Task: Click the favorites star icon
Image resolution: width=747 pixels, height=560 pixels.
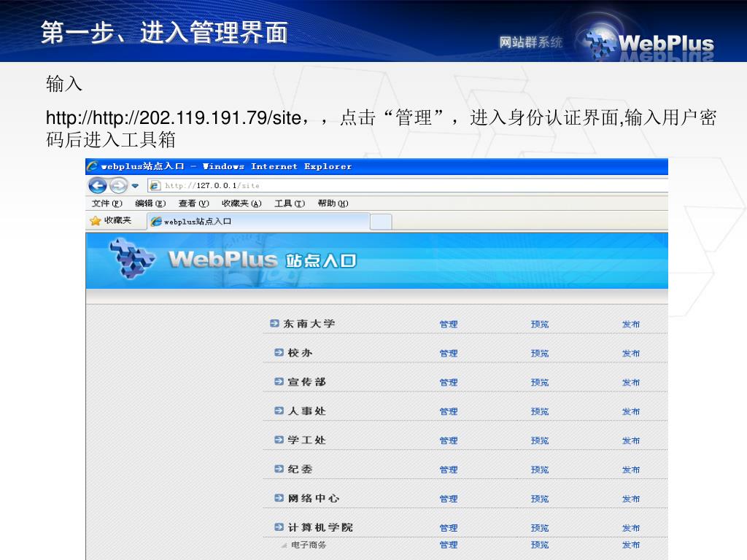Action: point(96,220)
